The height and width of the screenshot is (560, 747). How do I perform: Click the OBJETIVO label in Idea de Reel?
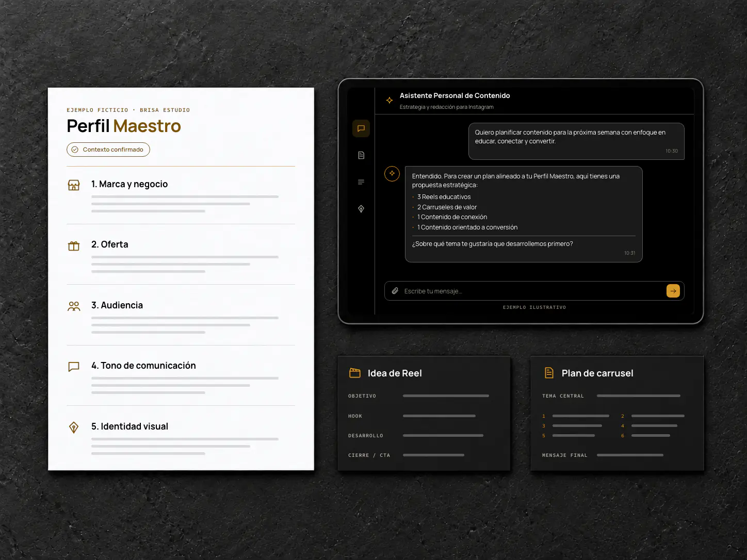[362, 396]
